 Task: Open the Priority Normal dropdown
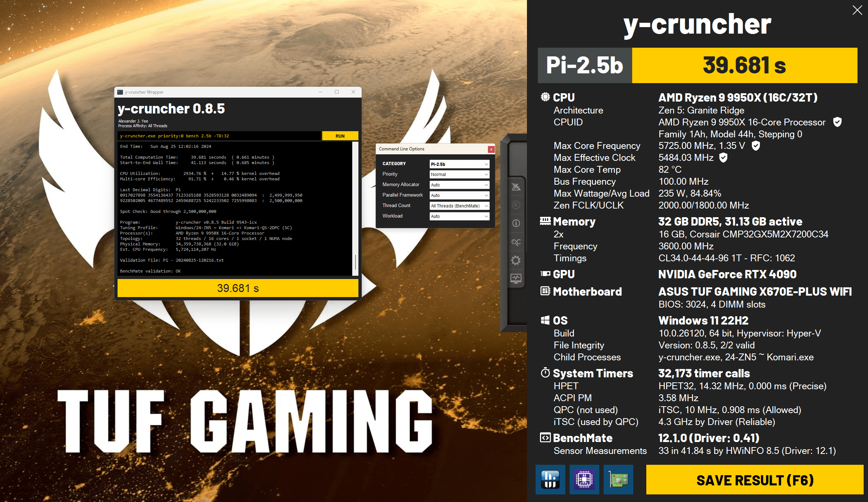459,175
